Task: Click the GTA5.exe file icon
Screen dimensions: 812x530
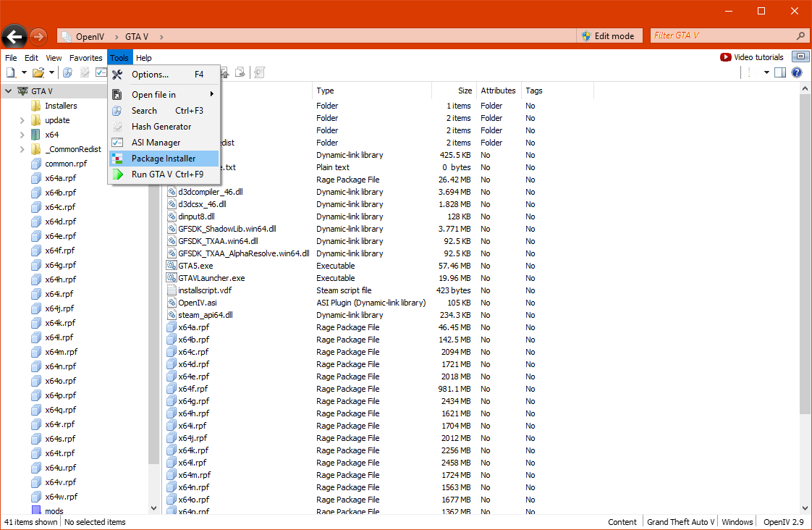Action: point(172,265)
